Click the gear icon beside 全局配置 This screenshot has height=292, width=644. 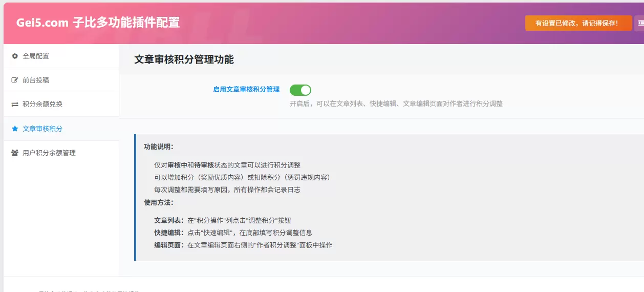coord(15,56)
